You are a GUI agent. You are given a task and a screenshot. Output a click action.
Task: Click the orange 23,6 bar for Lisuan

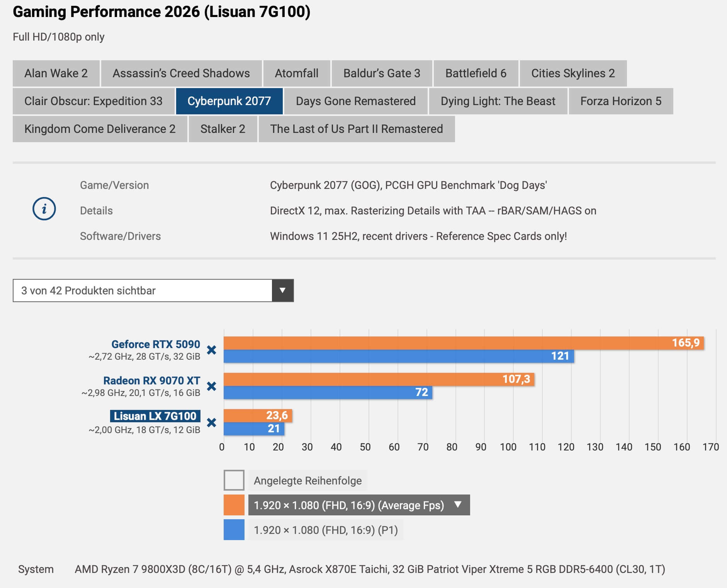click(x=258, y=416)
